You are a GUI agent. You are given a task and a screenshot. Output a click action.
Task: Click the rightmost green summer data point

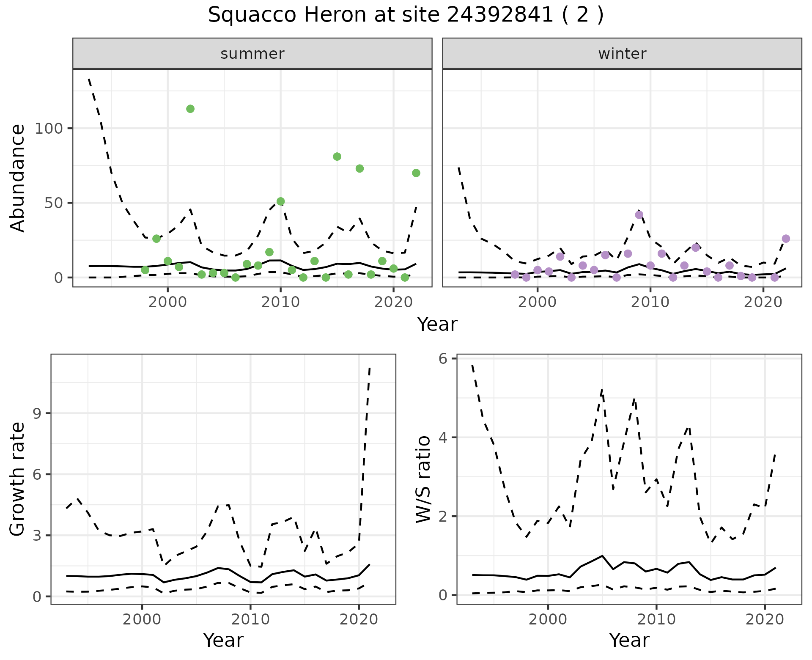point(416,173)
